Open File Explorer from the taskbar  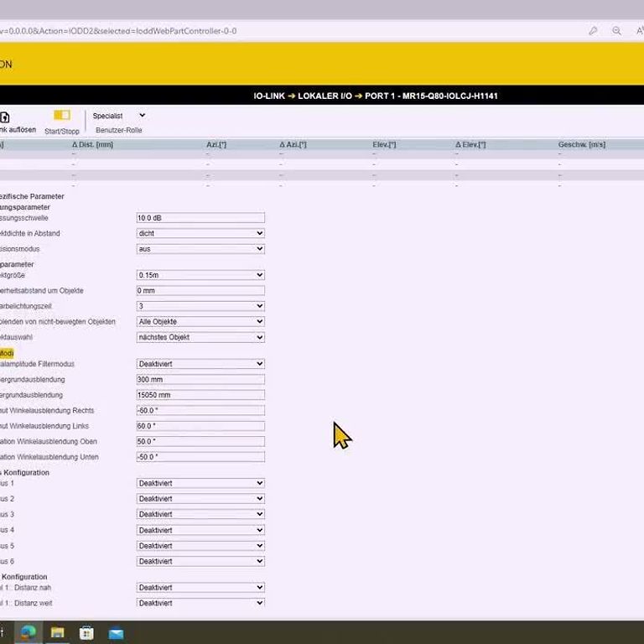(x=58, y=632)
